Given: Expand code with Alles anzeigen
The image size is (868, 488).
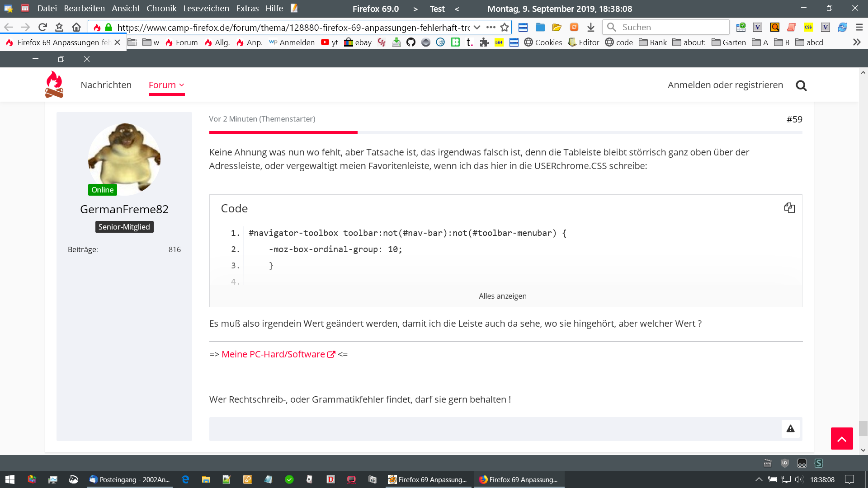Looking at the screenshot, I should click(x=502, y=296).
